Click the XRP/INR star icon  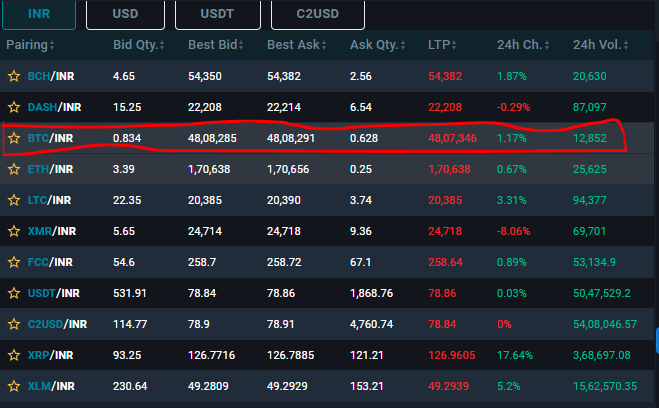[14, 355]
